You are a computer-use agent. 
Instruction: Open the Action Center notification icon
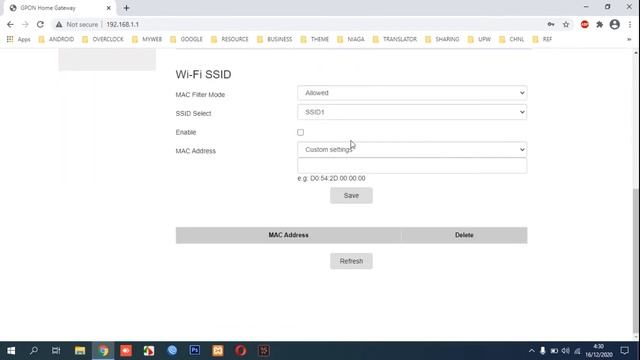pos(624,351)
